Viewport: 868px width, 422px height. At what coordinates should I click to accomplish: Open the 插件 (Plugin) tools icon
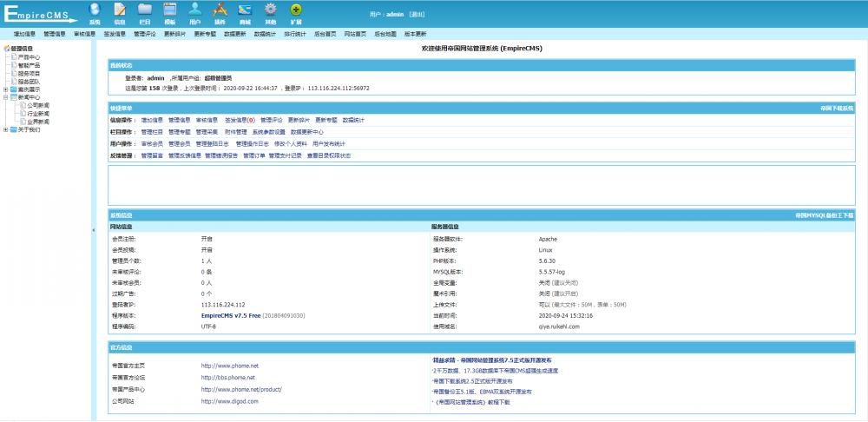click(x=220, y=10)
